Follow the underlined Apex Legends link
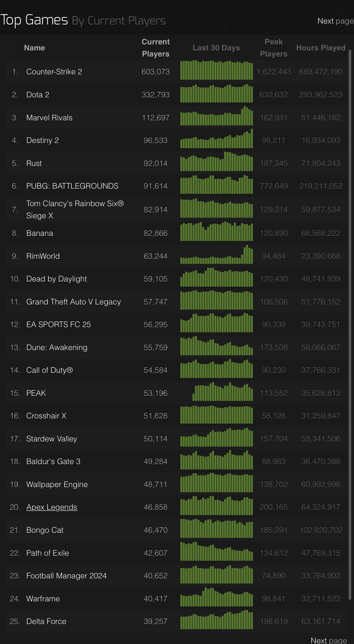This screenshot has width=354, height=644. [52, 507]
